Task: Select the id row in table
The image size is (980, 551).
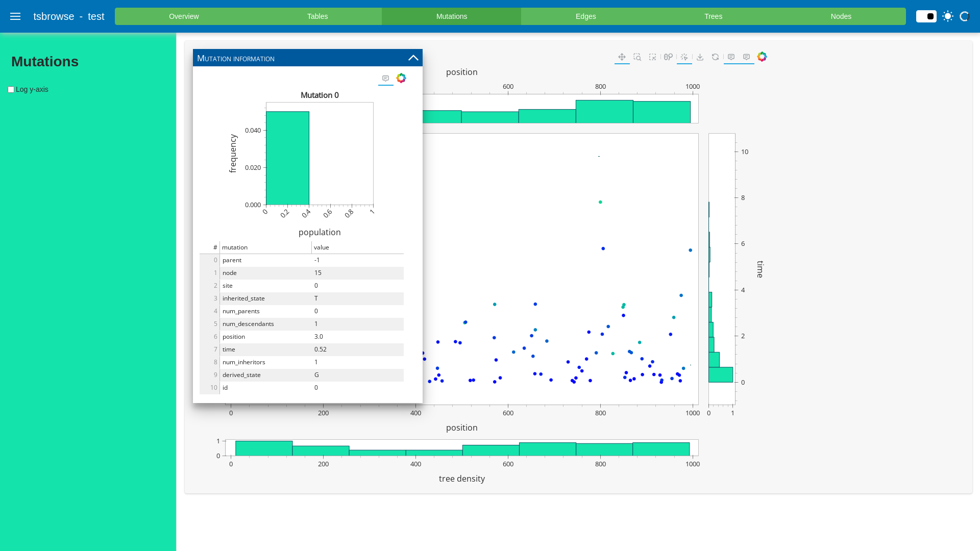Action: pyautogui.click(x=302, y=388)
